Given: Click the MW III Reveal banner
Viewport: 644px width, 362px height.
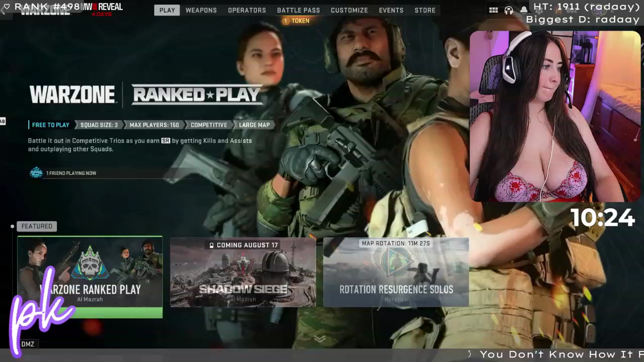Looking at the screenshot, I should [x=102, y=9].
